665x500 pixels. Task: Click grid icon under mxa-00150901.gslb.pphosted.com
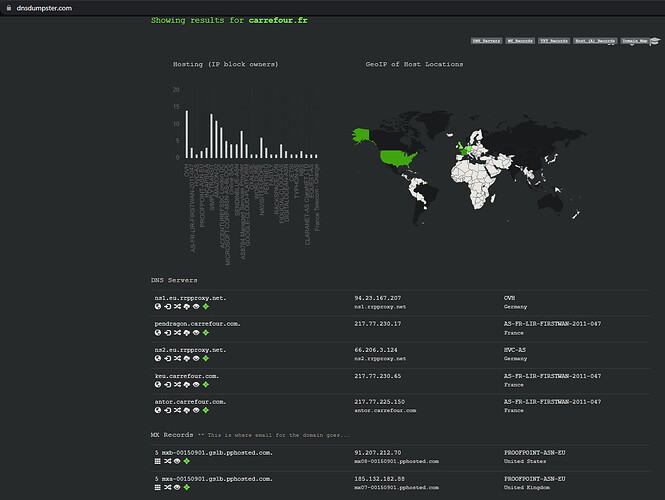pyautogui.click(x=158, y=487)
